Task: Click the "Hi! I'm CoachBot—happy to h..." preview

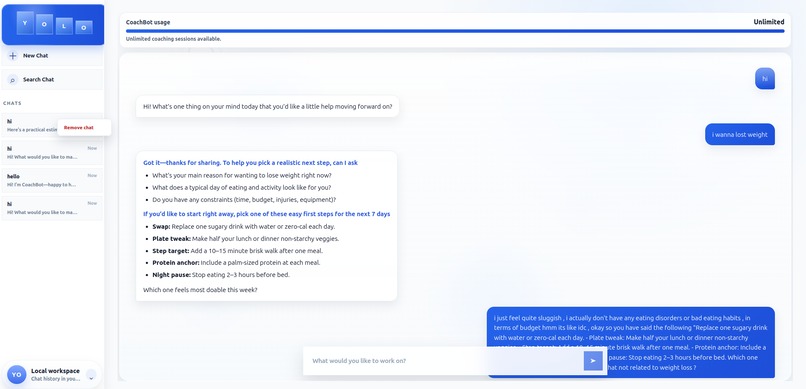Action: pyautogui.click(x=41, y=184)
